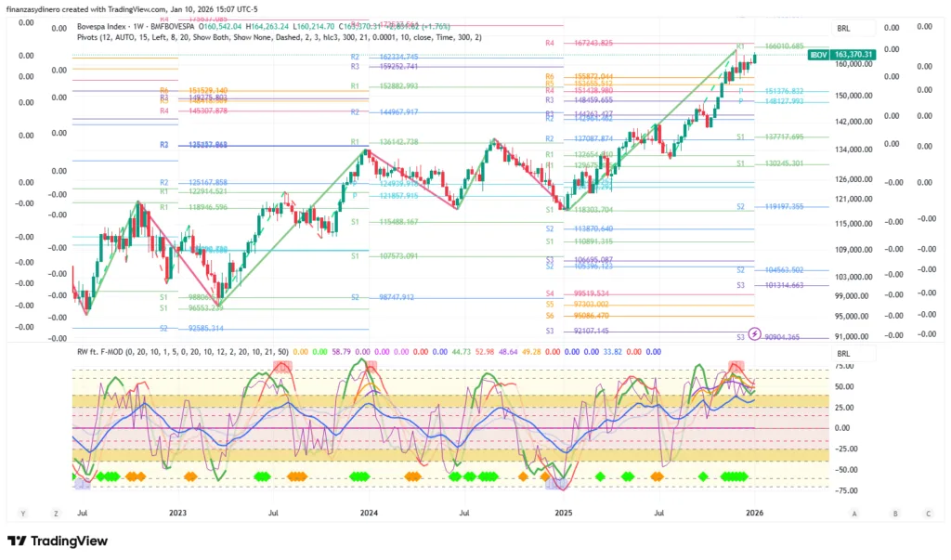Screen dimensions: 951x560
Task: Click the 2024 label on time axis
Action: [370, 513]
